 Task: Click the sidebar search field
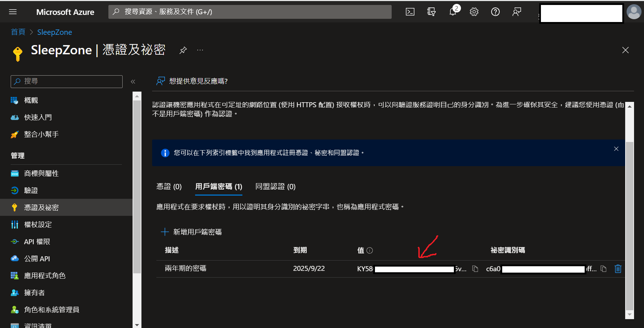tap(66, 81)
